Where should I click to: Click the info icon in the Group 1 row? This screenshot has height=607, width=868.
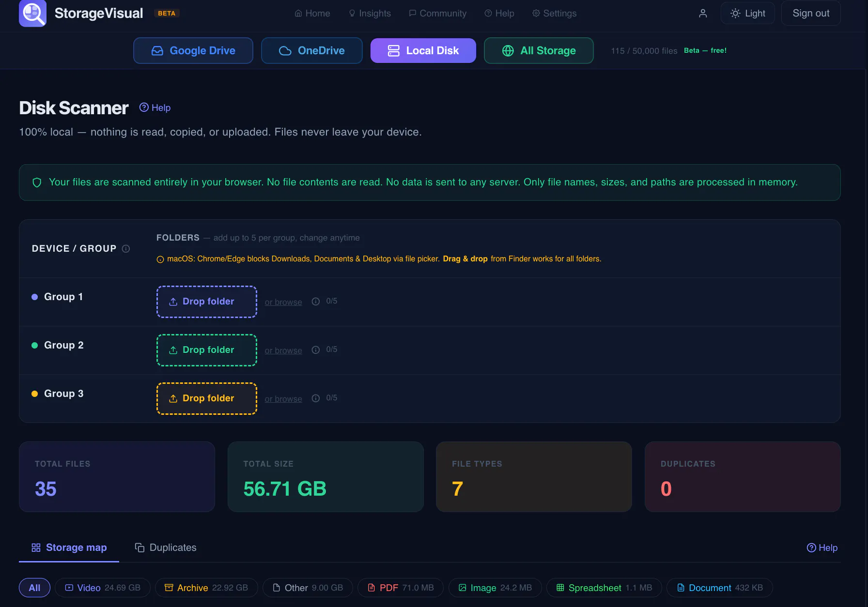pyautogui.click(x=316, y=302)
